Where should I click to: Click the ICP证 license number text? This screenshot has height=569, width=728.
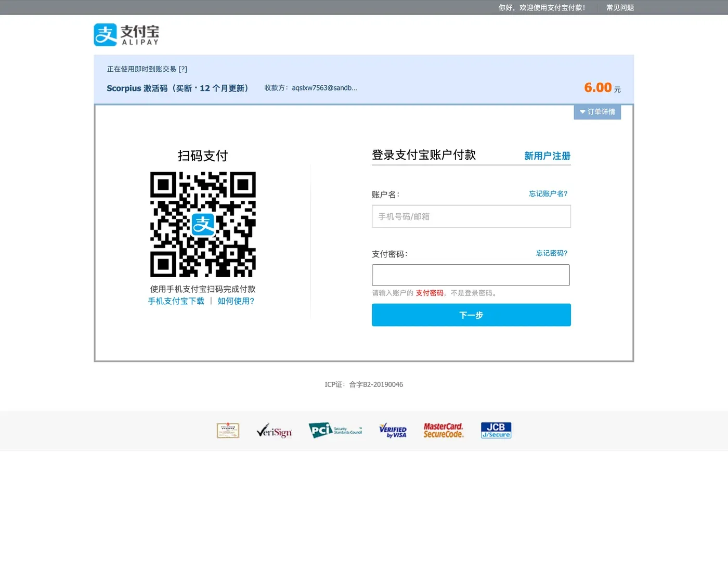(364, 385)
